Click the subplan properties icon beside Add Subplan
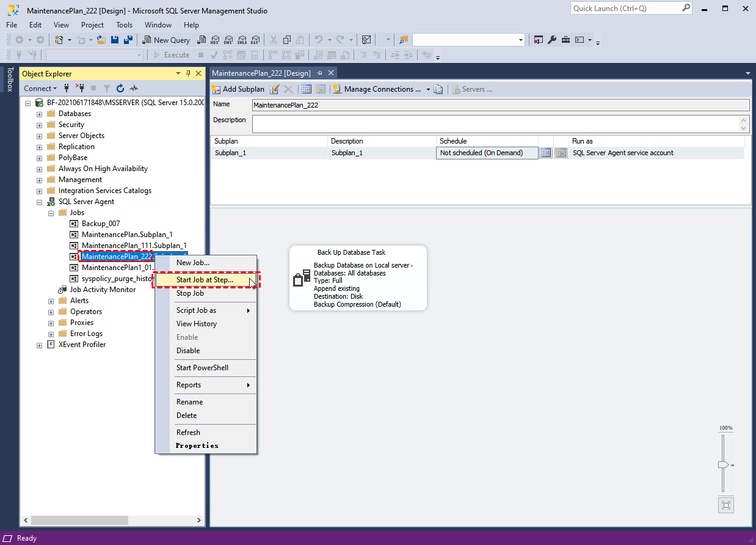This screenshot has height=545, width=756. point(275,89)
